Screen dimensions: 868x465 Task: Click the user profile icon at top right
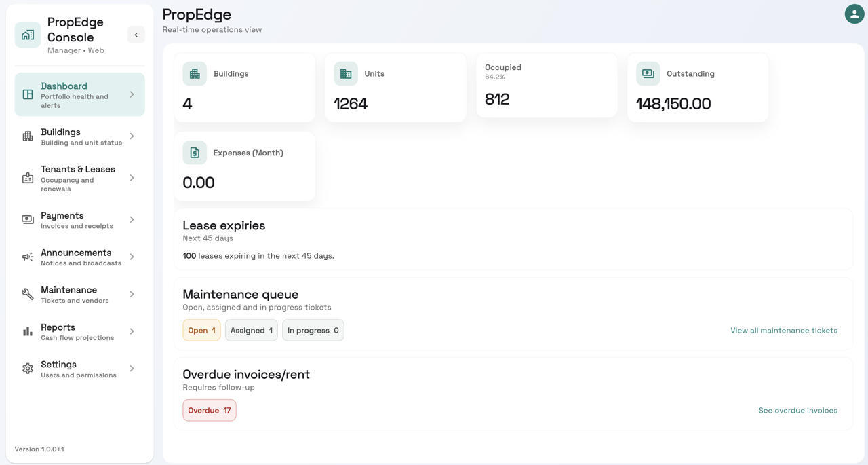coord(854,14)
